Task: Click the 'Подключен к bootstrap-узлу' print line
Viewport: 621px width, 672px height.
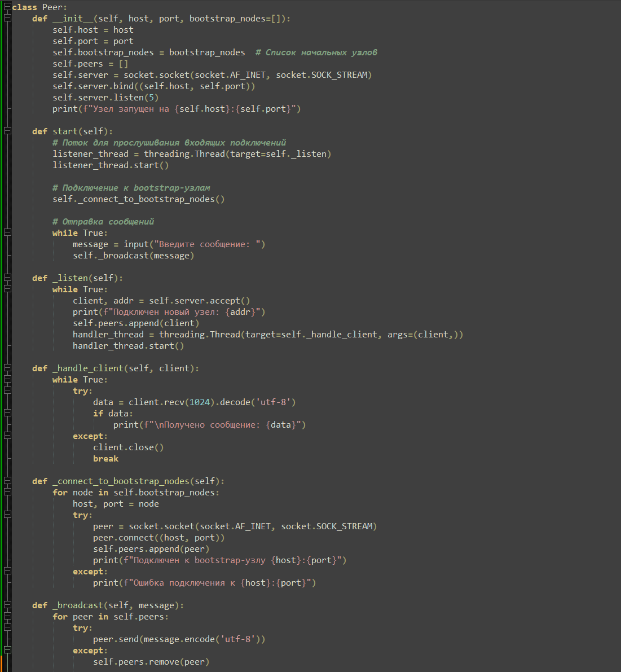Action: [x=220, y=560]
